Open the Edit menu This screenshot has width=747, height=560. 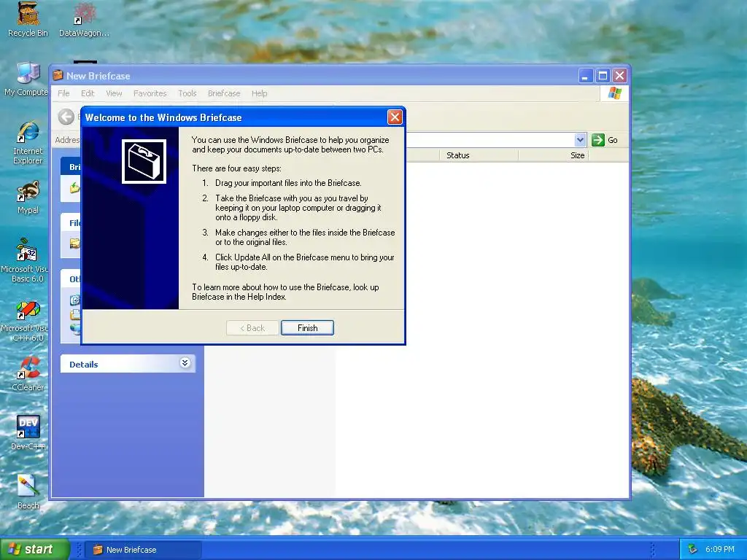point(88,93)
